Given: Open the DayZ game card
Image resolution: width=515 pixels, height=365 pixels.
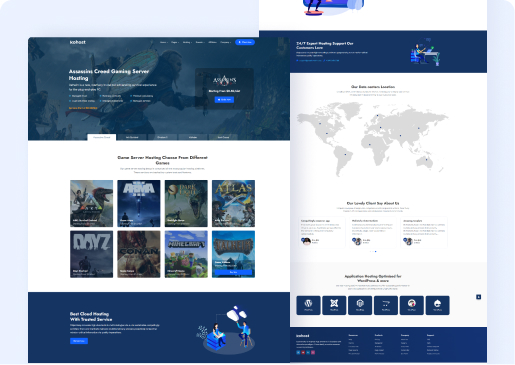Looking at the screenshot, I should [91, 254].
